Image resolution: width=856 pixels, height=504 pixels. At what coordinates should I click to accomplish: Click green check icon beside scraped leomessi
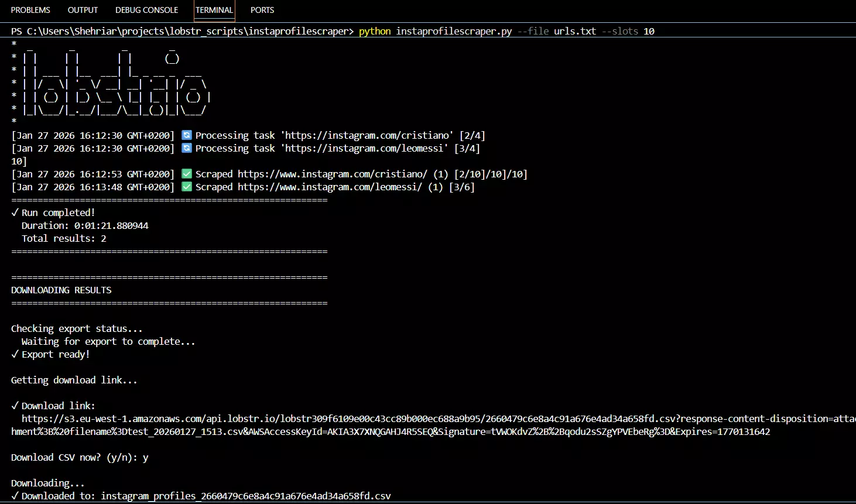coord(186,187)
